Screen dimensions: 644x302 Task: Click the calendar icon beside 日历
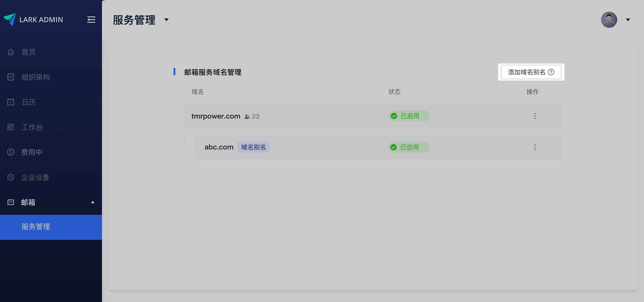[11, 102]
